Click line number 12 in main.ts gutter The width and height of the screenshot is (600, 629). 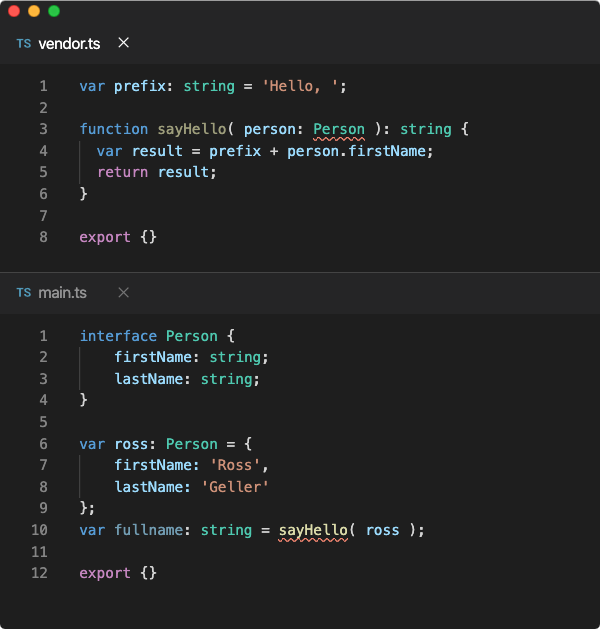39,573
